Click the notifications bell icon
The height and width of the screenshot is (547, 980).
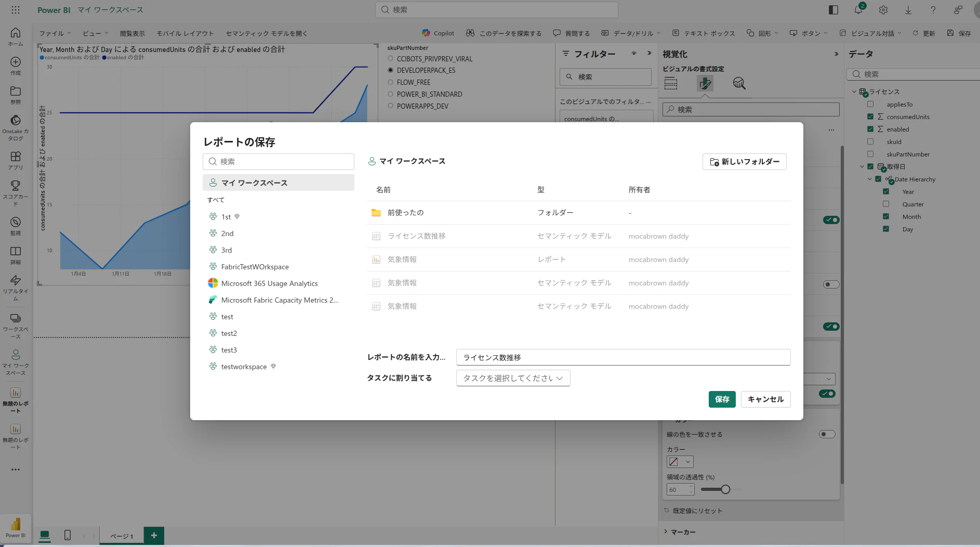click(x=858, y=10)
